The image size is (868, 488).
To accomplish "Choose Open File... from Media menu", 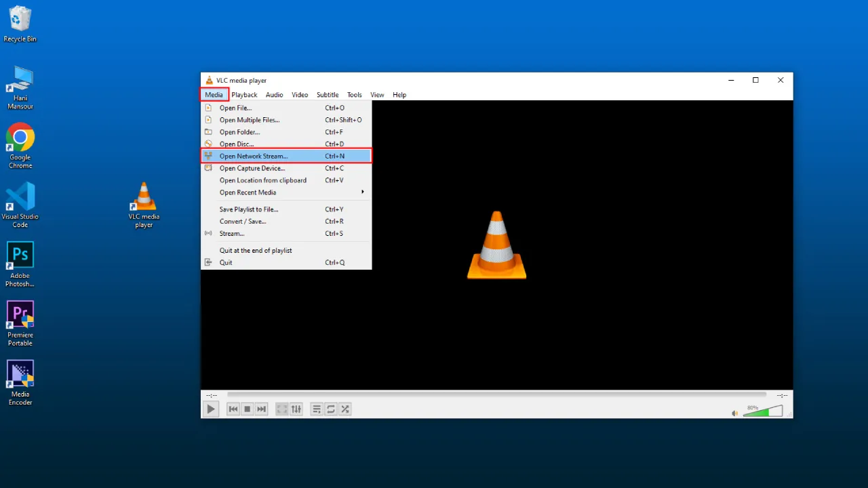I will [286, 108].
